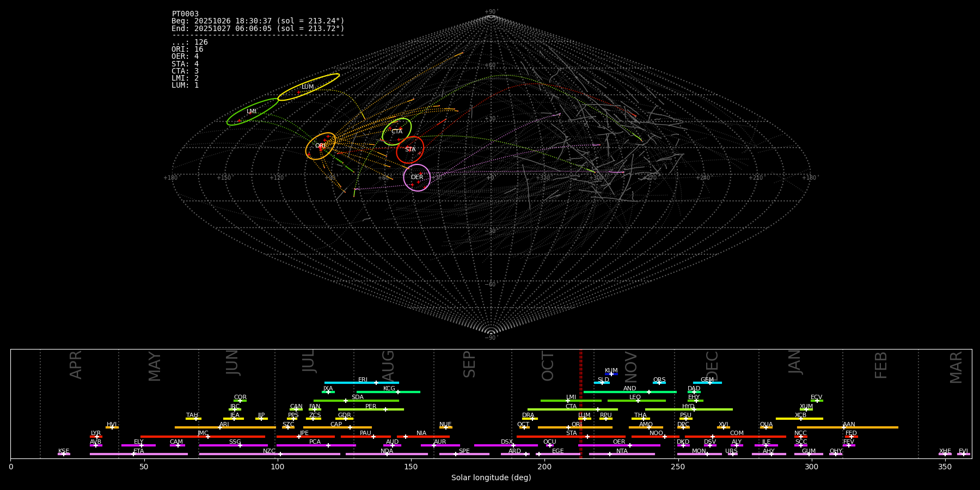Select the magenta OER bar in the timeline

(619, 445)
